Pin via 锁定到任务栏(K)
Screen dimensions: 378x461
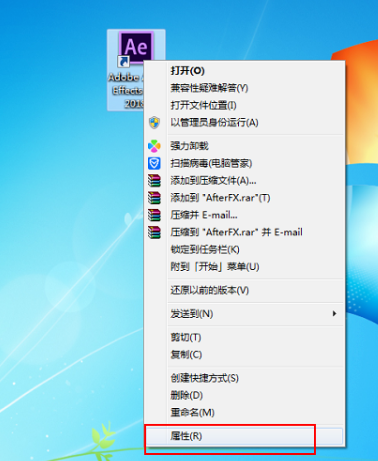point(244,250)
